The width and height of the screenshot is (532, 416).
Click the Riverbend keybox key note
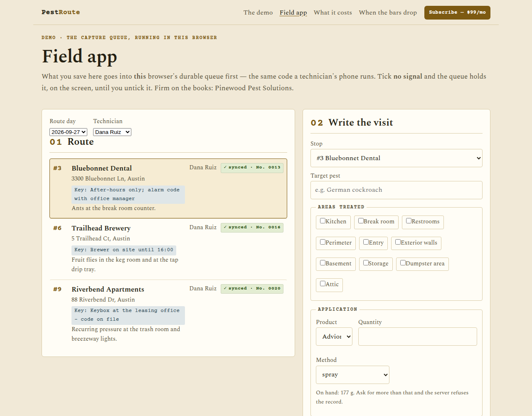coord(128,315)
